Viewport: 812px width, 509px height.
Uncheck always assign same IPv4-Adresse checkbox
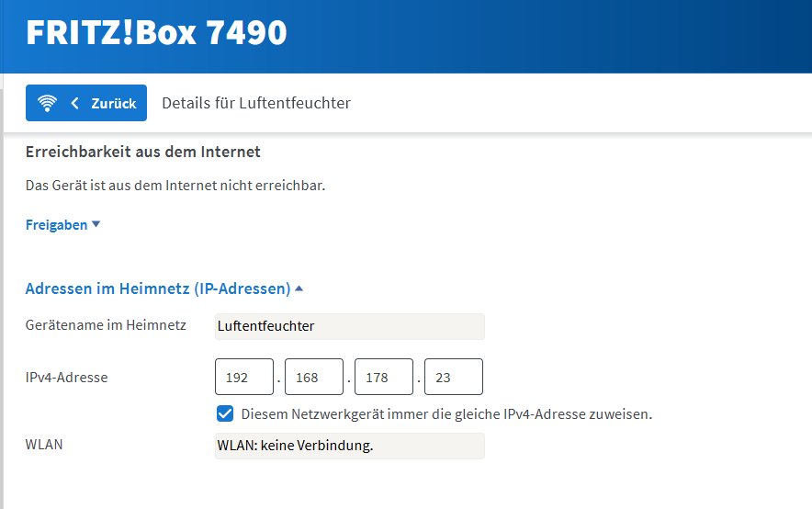pyautogui.click(x=225, y=413)
